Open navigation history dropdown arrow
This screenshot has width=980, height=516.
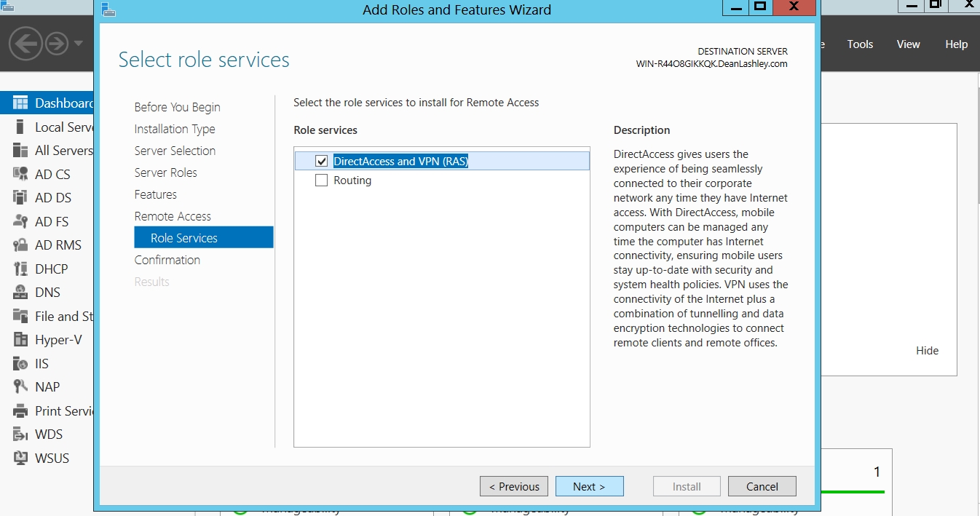tap(79, 44)
